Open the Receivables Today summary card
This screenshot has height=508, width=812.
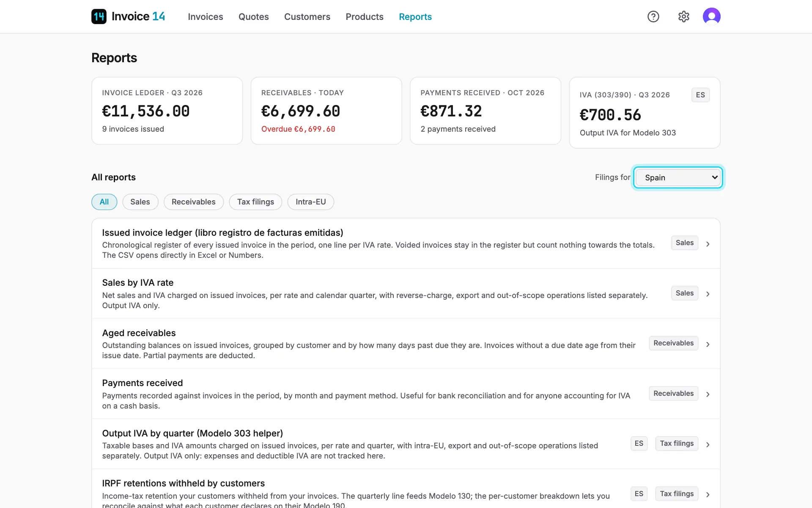tap(326, 110)
